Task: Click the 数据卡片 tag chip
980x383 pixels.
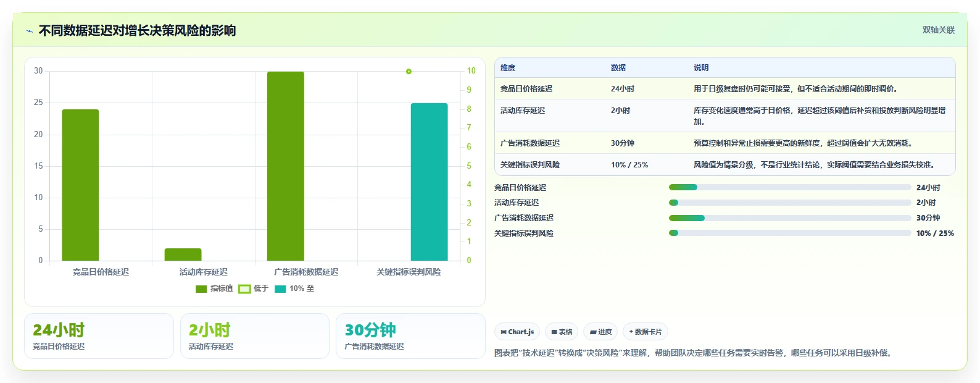Action: point(646,332)
